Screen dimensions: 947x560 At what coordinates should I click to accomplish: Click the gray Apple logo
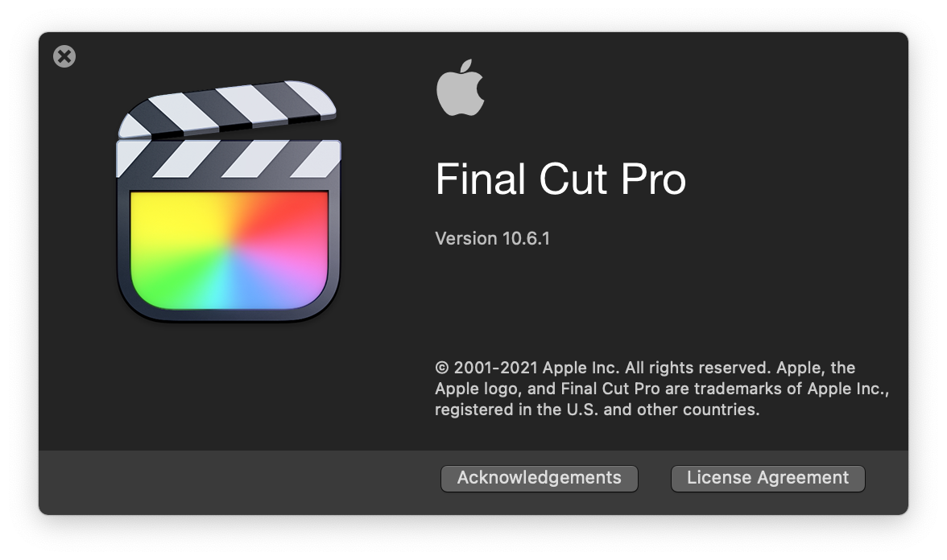(461, 88)
